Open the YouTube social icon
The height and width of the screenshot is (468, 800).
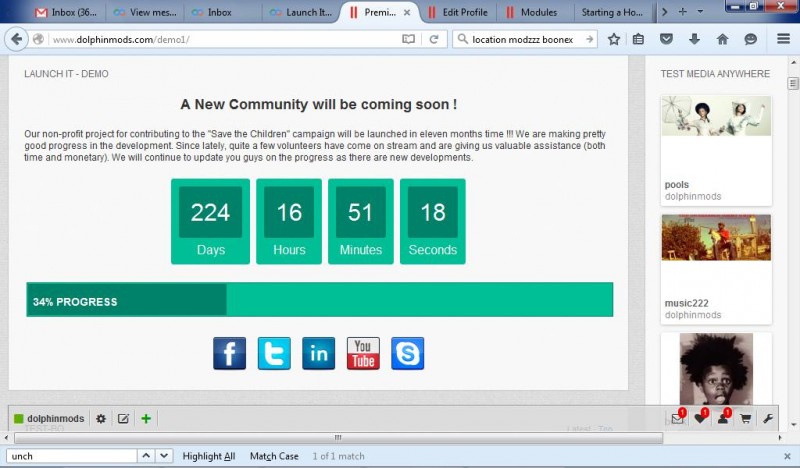363,353
